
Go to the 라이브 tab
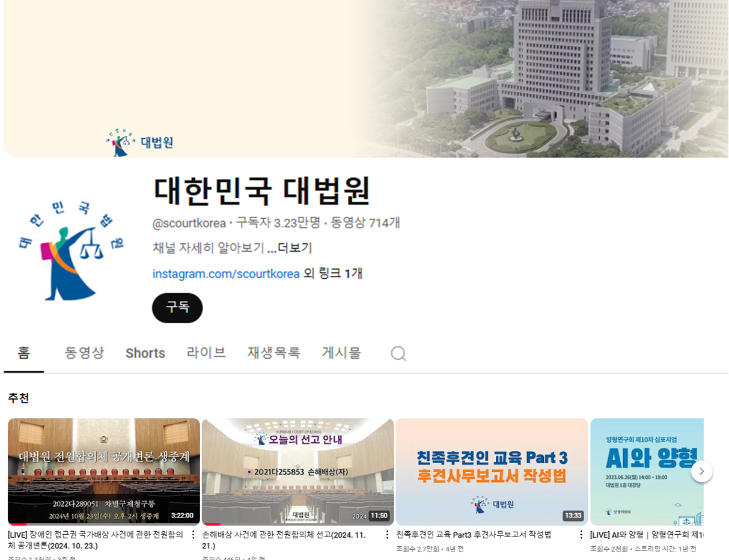[x=206, y=353]
